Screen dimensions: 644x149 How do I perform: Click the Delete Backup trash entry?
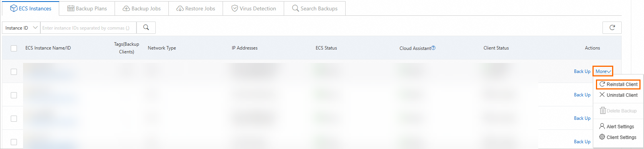pos(618,111)
